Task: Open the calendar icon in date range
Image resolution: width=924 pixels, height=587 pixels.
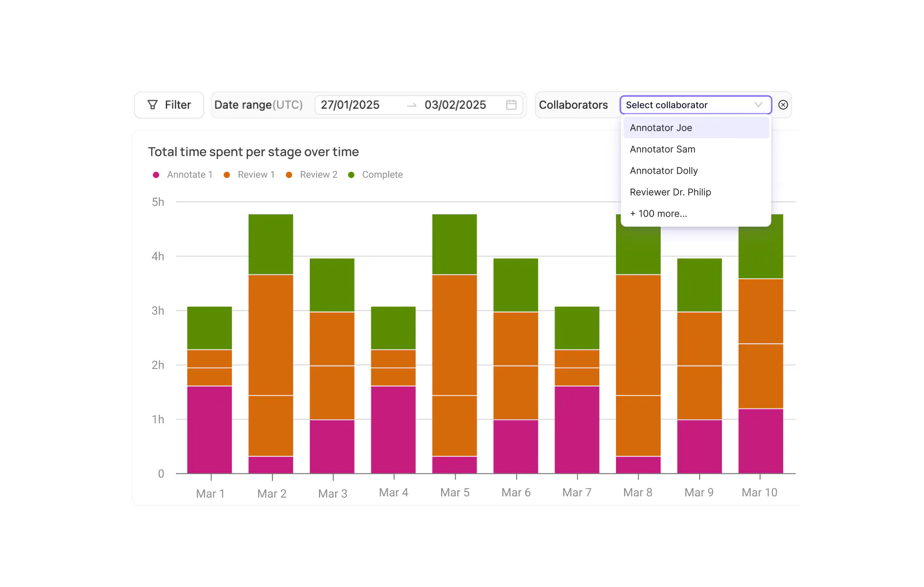Action: point(511,105)
